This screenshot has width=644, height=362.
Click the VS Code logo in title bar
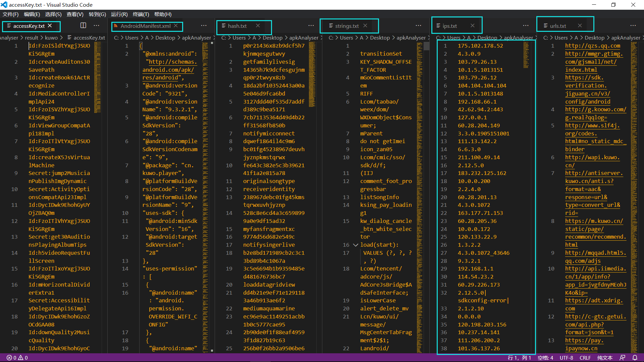click(x=4, y=5)
